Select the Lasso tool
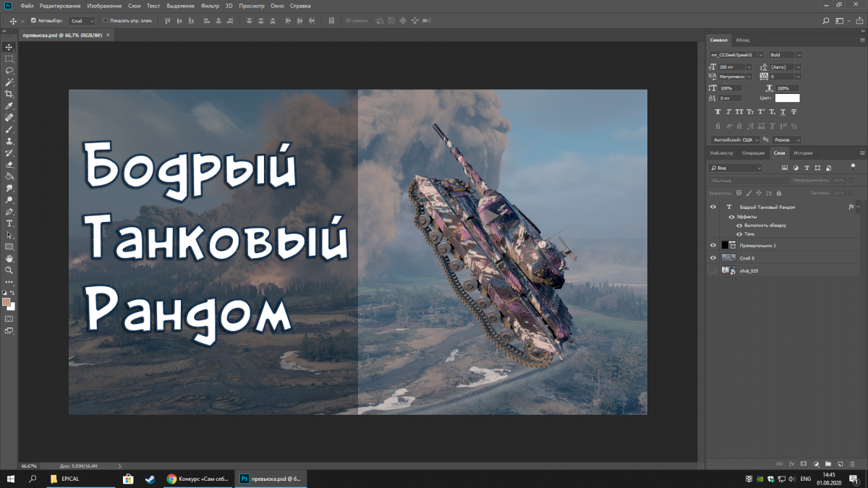Screen dimensions: 868x488 (x=9, y=71)
